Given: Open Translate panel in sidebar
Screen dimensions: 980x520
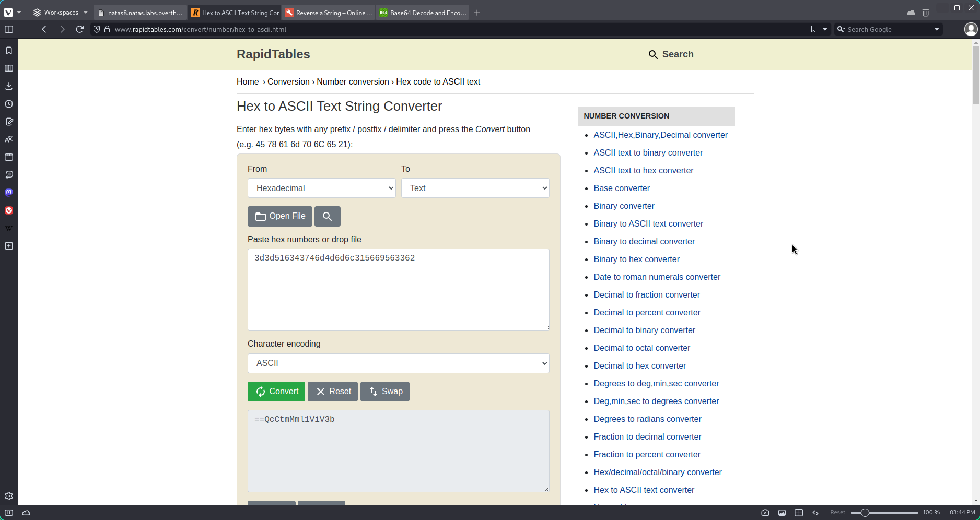Looking at the screenshot, I should click(x=9, y=139).
